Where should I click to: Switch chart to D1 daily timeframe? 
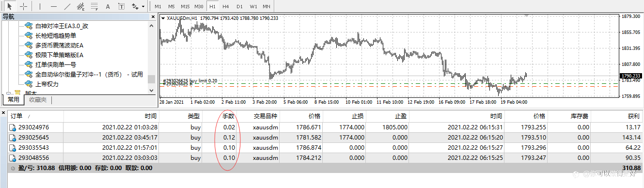point(239,6)
